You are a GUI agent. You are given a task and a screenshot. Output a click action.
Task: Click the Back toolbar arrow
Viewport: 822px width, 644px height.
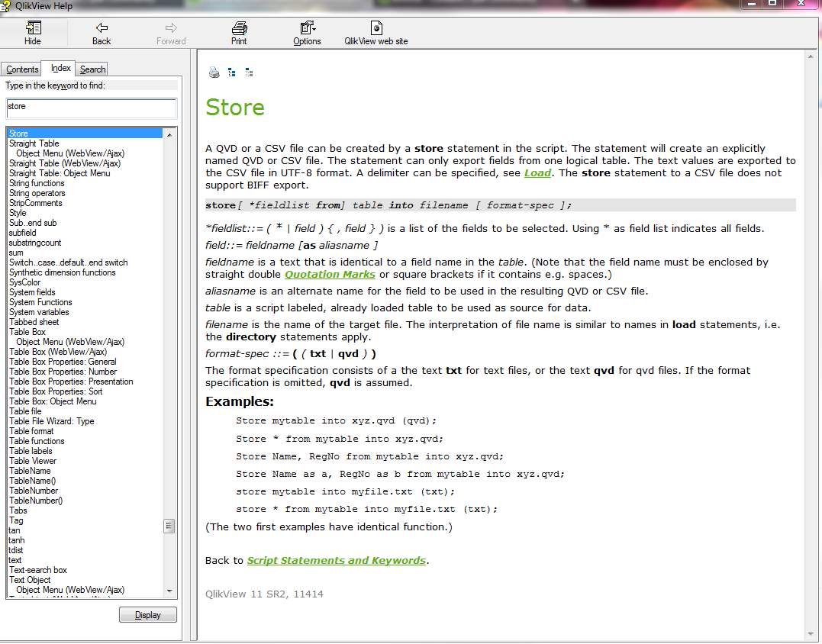click(x=102, y=33)
